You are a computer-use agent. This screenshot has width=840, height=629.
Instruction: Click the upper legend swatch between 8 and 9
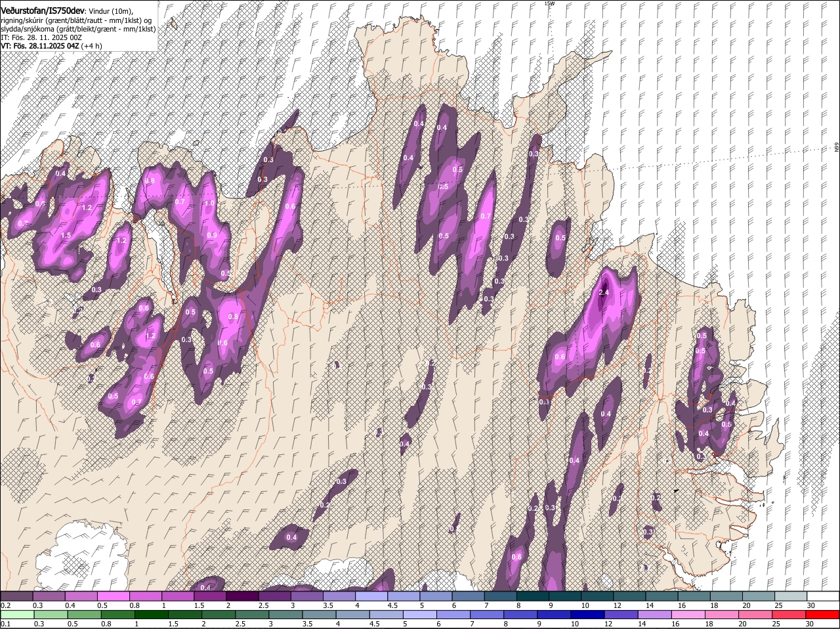[x=532, y=596]
